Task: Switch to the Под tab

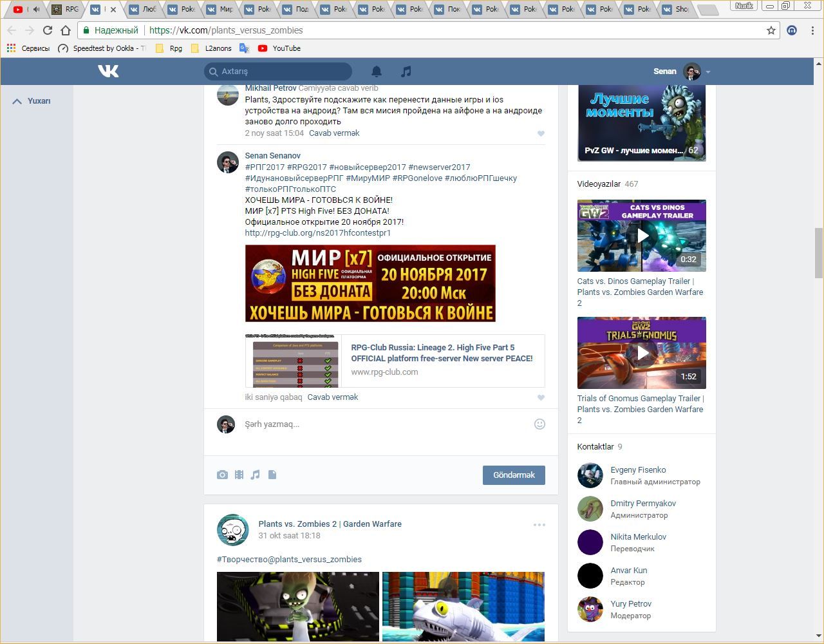Action: 295,10
